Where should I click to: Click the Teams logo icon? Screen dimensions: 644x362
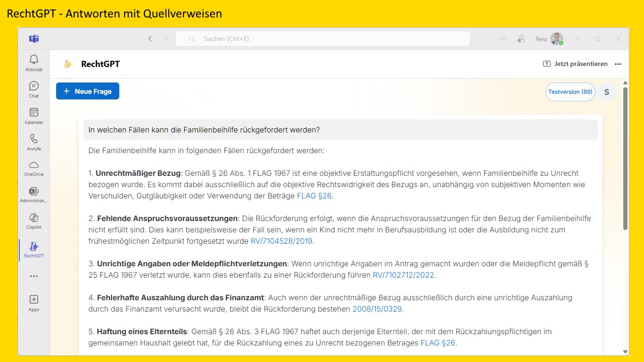click(x=34, y=39)
